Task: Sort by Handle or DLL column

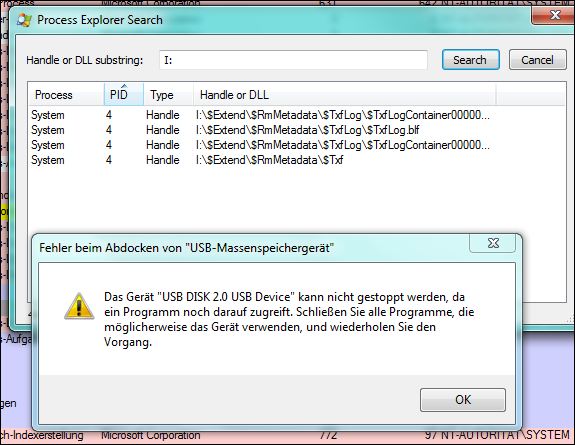Action: (x=345, y=95)
